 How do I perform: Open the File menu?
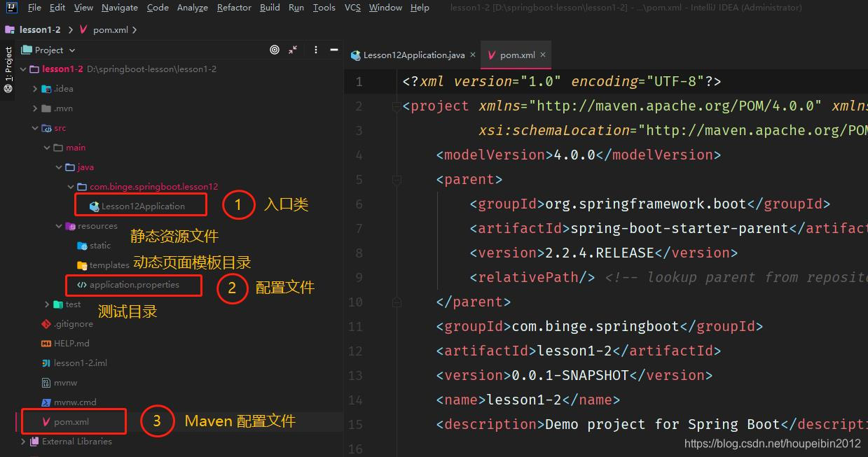click(34, 8)
